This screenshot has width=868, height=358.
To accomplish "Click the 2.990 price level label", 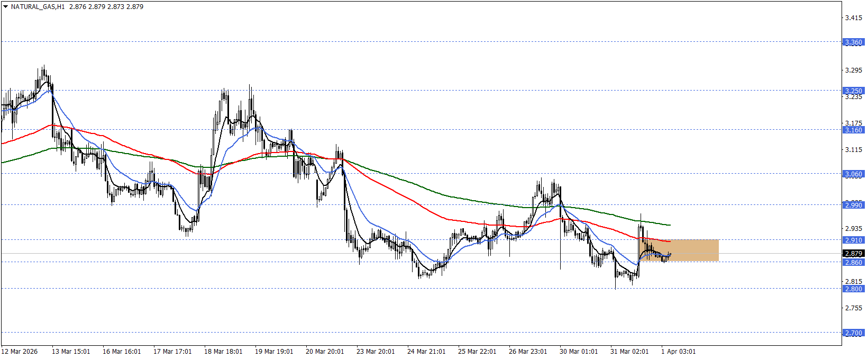I will coord(853,205).
